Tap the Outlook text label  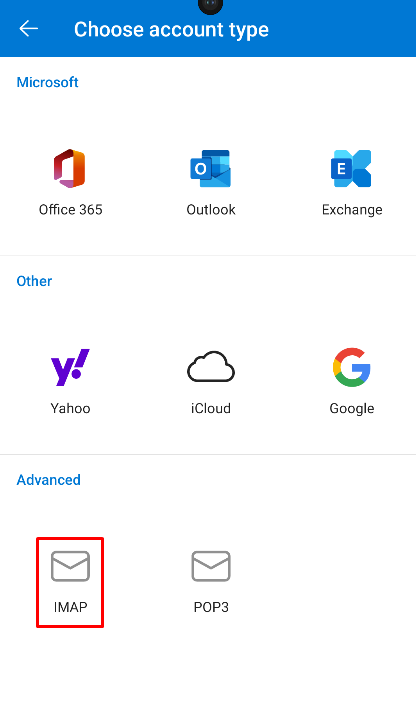(211, 210)
